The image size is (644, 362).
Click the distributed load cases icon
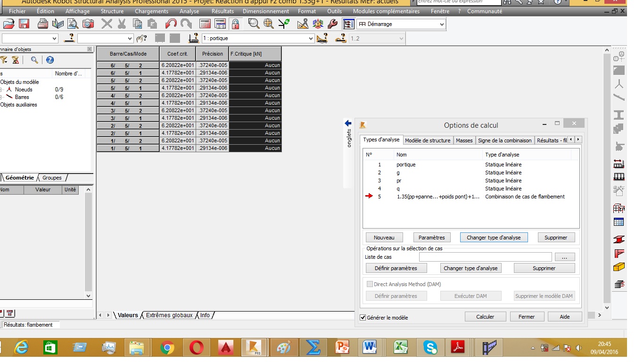(619, 177)
